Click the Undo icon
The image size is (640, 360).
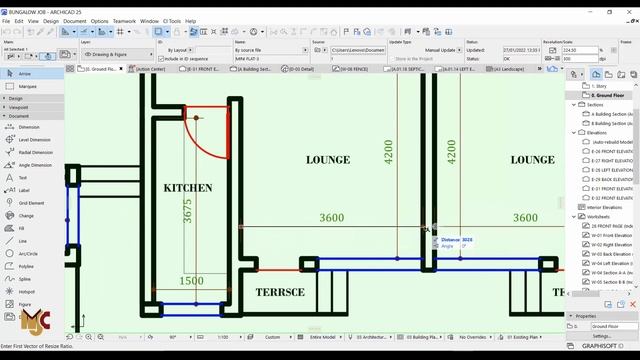[x=7, y=31]
